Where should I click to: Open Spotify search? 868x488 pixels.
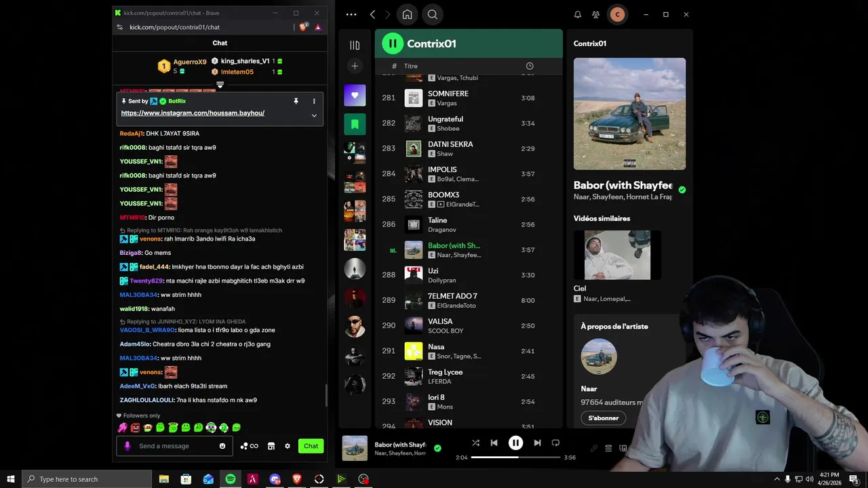(x=433, y=14)
